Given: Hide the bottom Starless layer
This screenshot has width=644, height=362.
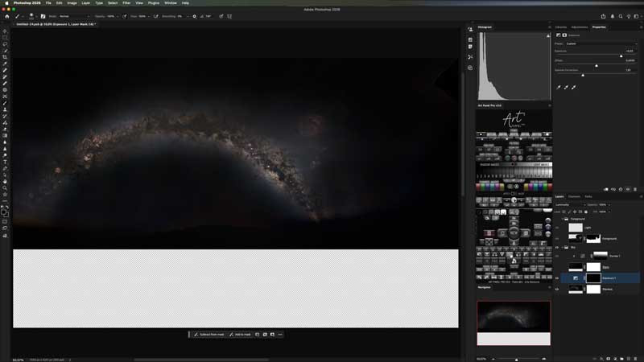Looking at the screenshot, I should 557,289.
